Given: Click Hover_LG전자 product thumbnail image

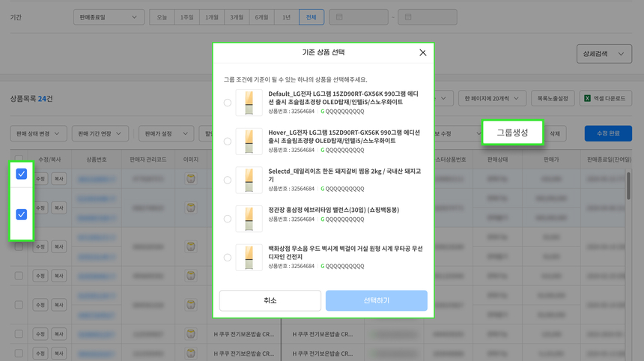Looking at the screenshot, I should 249,142.
